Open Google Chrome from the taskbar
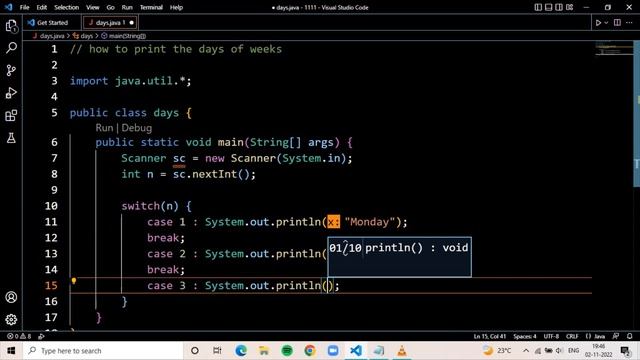 pyautogui.click(x=310, y=351)
